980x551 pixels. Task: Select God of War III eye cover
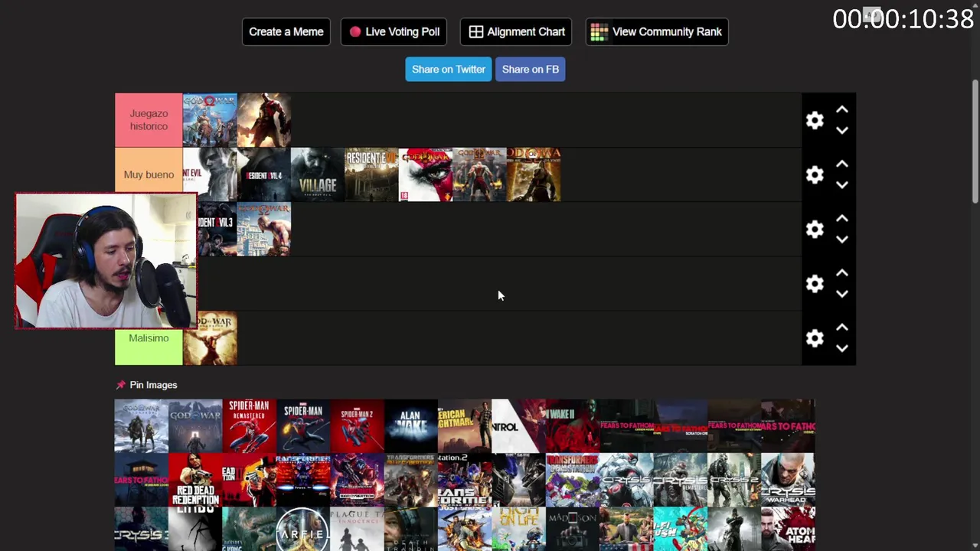click(426, 174)
